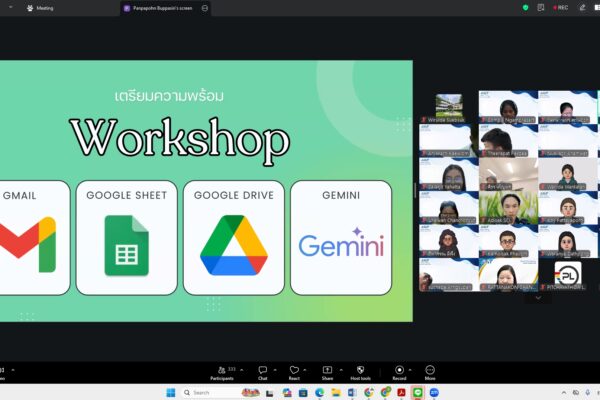Click the annotate pencil icon in top bar
Viewport: 600px width, 400px height.
[582, 8]
